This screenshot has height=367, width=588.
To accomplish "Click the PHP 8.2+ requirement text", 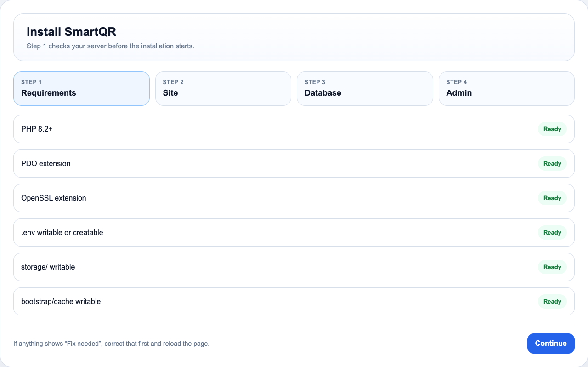I will 37,129.
